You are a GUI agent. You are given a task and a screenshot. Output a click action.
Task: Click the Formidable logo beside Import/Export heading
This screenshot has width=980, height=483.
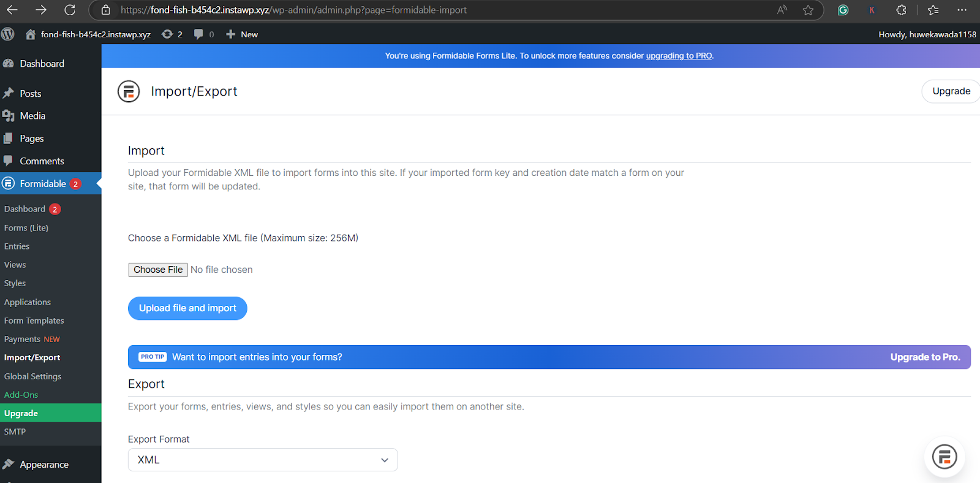point(129,91)
